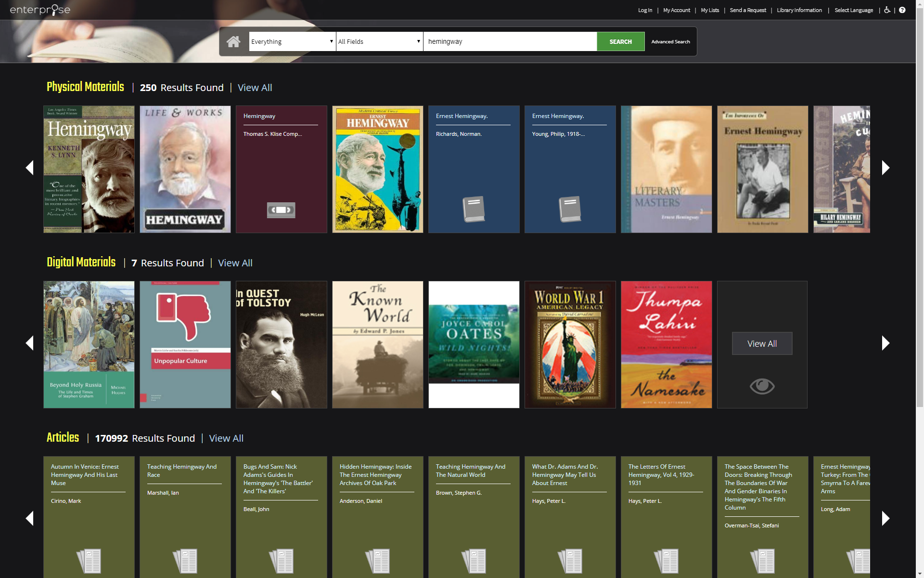This screenshot has height=578, width=924.
Task: Open Select Language menu
Action: [853, 10]
